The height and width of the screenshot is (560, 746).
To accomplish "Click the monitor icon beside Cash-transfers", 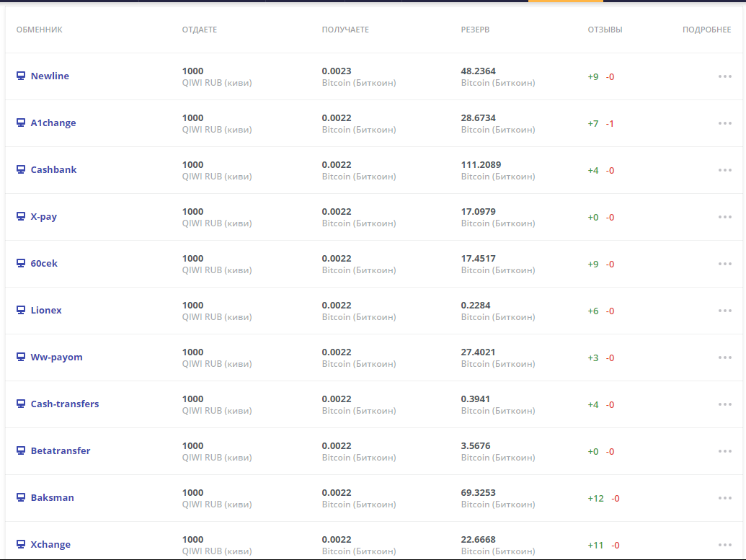I will click(21, 404).
